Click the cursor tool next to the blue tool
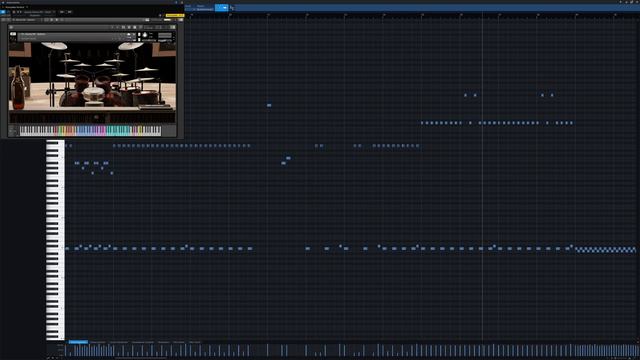640x360 pixels. point(232,8)
